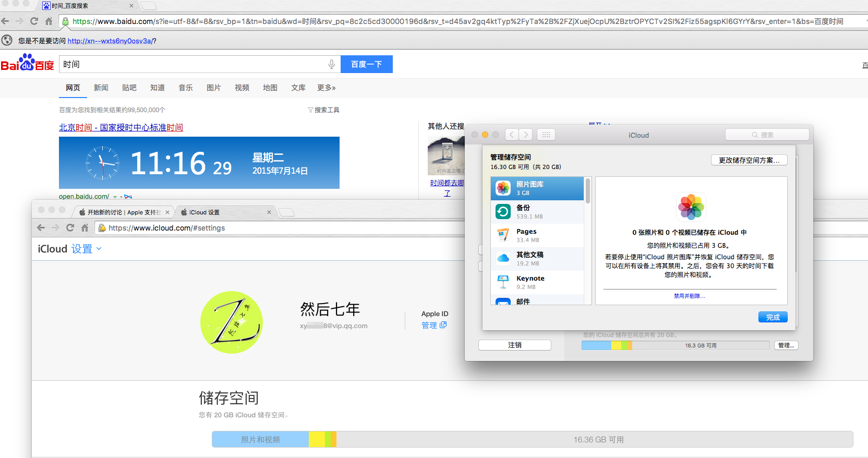Viewport: 868px width, 458px height.
Task: Open the 北京时间 search result link
Action: [x=120, y=127]
